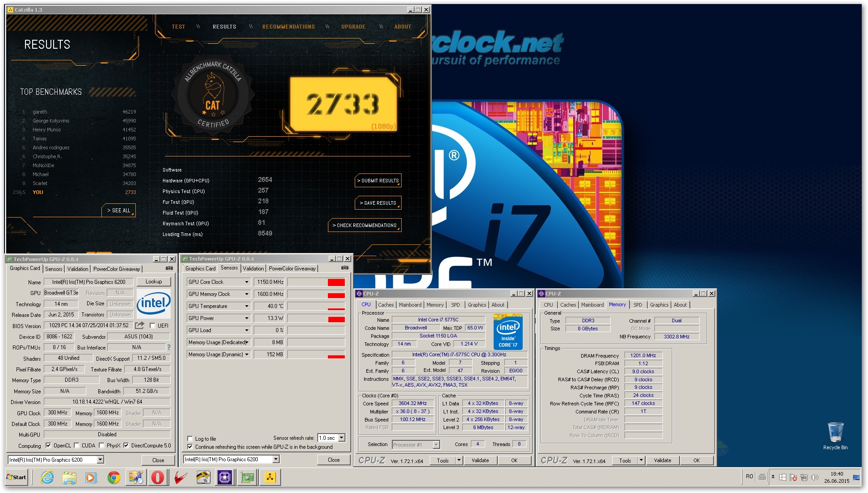Image resolution: width=868 pixels, height=493 pixels.
Task: Switch to the CPU-Z taskbar icon
Action: (x=225, y=477)
